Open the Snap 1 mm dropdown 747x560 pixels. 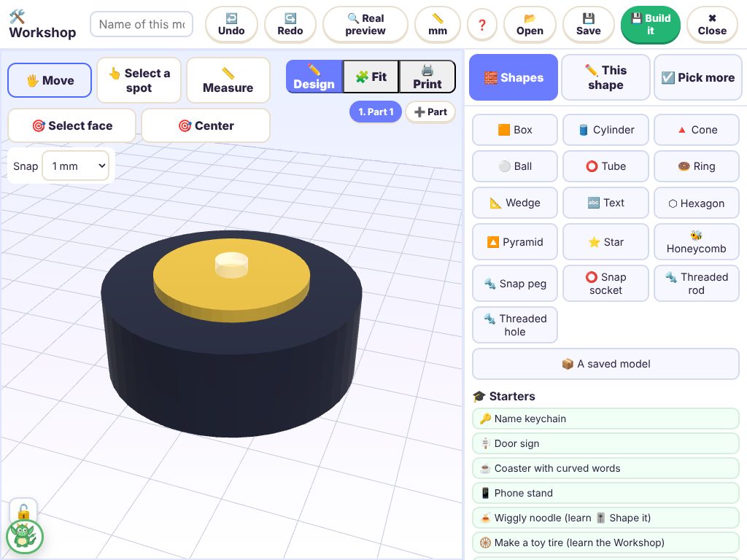point(76,166)
